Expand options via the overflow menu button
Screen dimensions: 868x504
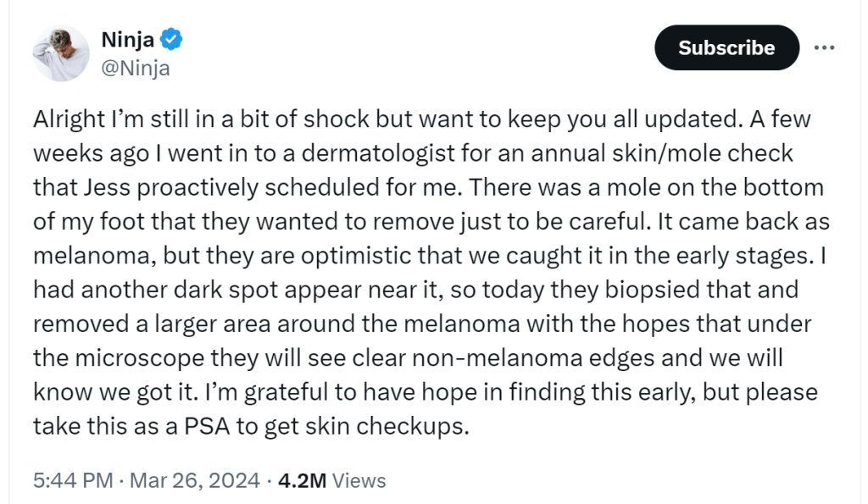pyautogui.click(x=826, y=48)
